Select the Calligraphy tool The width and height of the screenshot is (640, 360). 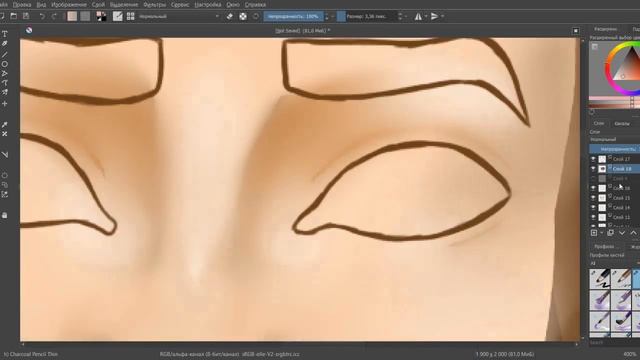tap(4, 44)
